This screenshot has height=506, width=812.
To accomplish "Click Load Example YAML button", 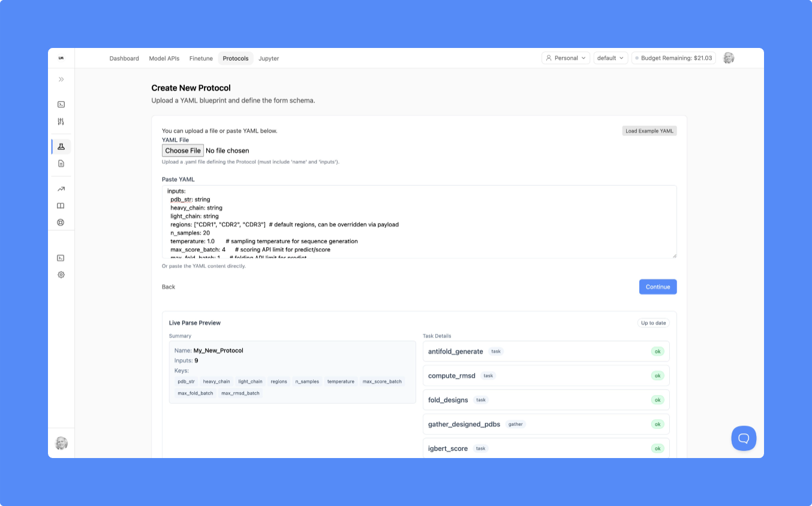I will pos(649,131).
